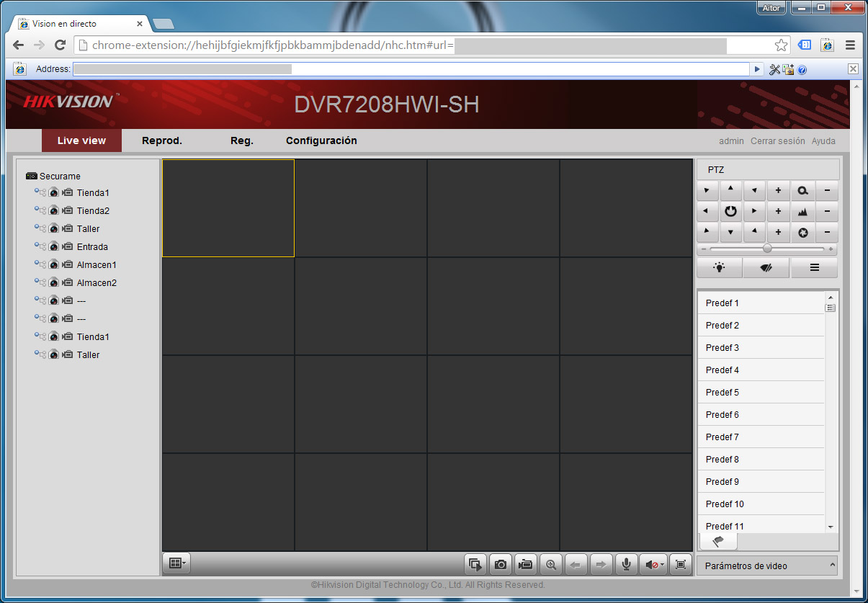Image resolution: width=868 pixels, height=603 pixels.
Task: Go to the next page of cameras
Action: click(601, 564)
